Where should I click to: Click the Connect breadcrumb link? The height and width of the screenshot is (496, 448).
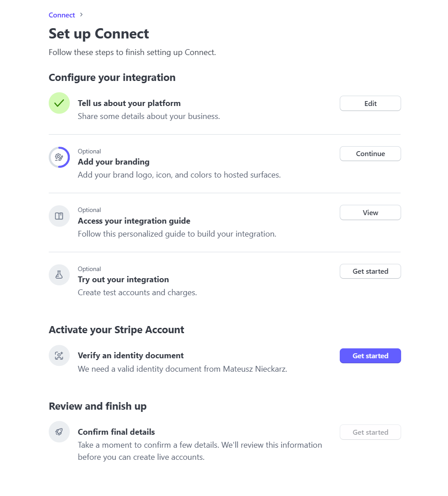pos(62,15)
